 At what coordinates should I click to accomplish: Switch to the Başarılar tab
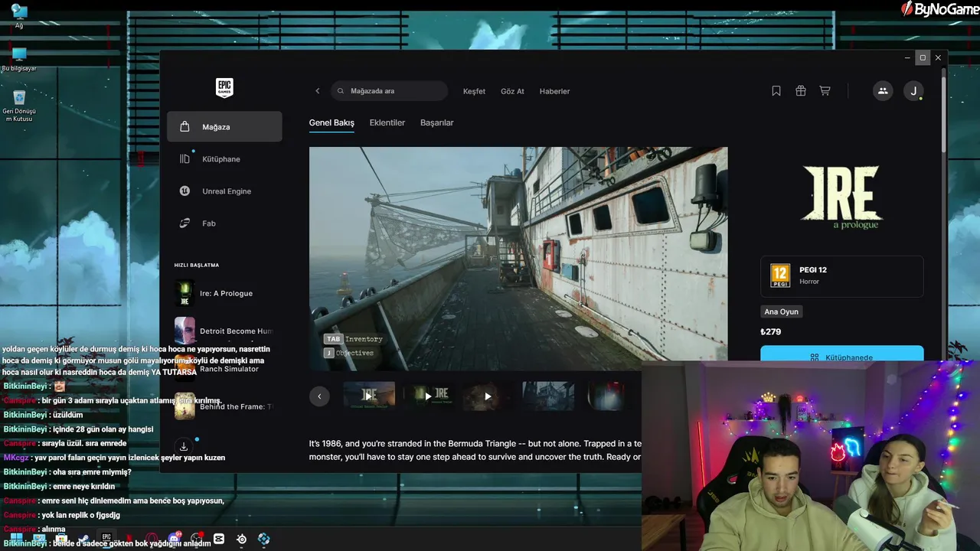tap(437, 122)
